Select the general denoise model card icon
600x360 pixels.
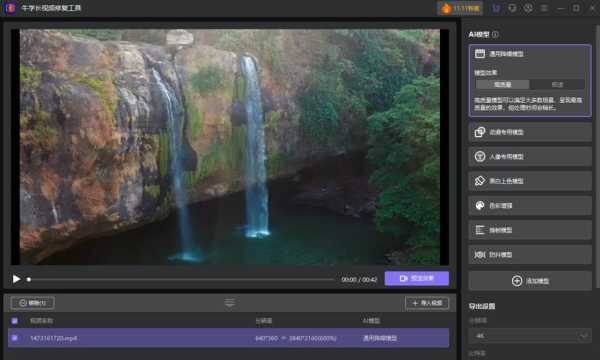click(x=479, y=54)
